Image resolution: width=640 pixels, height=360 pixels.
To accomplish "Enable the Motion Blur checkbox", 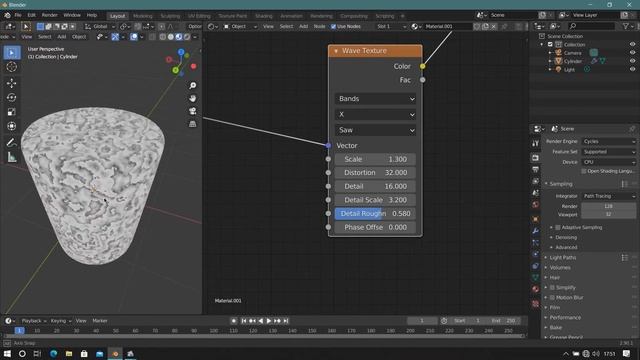I will coord(552,298).
